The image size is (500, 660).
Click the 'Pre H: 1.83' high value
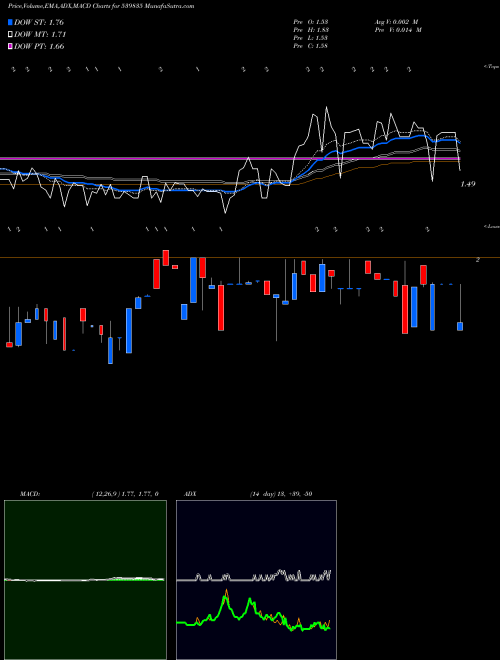tap(311, 30)
